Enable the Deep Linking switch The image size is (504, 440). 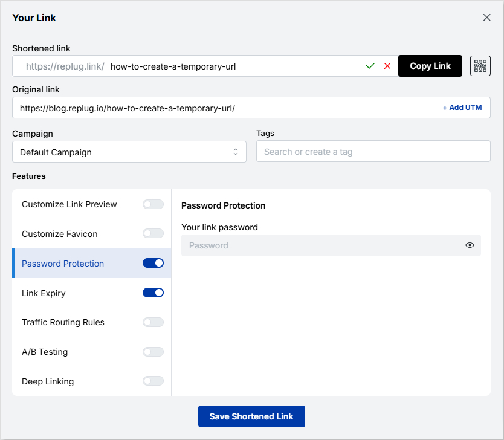click(x=153, y=381)
